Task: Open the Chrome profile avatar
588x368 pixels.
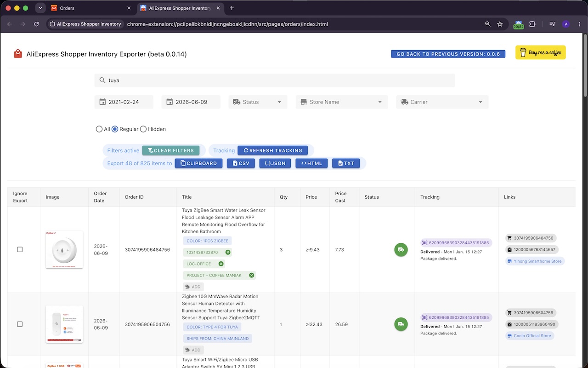Action: [565, 24]
